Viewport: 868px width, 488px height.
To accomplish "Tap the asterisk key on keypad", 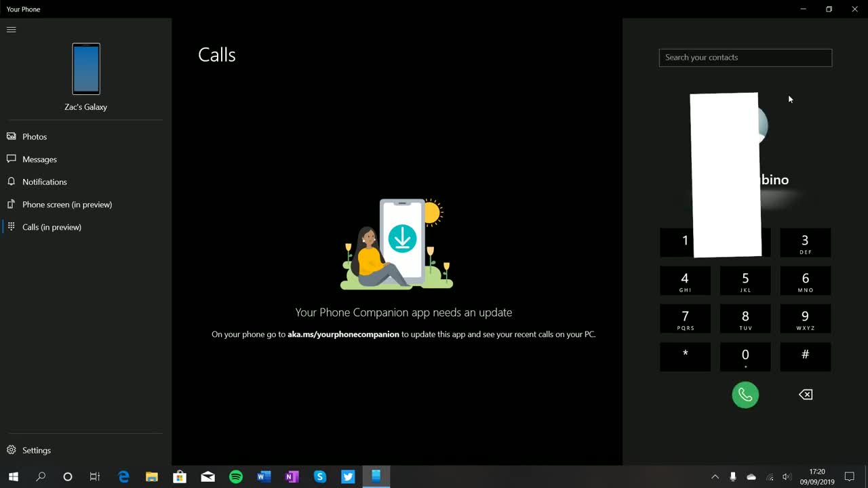I will (x=685, y=357).
